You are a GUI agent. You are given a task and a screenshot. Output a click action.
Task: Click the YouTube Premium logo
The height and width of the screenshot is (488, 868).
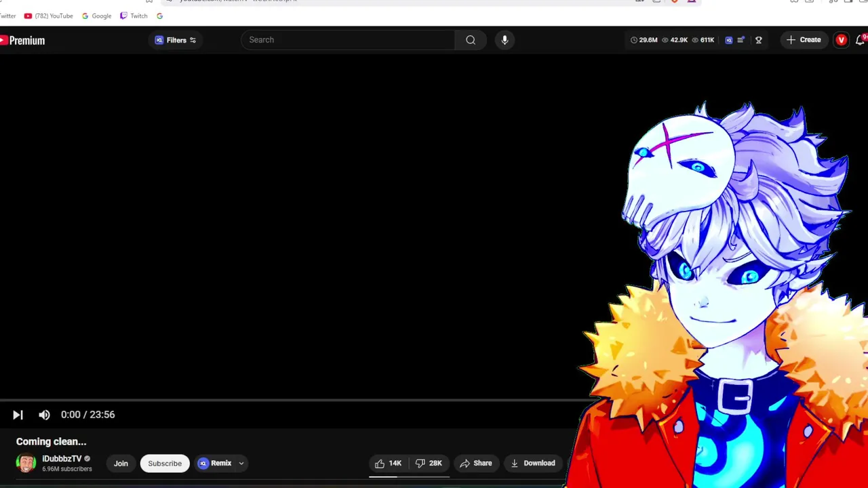pos(22,41)
